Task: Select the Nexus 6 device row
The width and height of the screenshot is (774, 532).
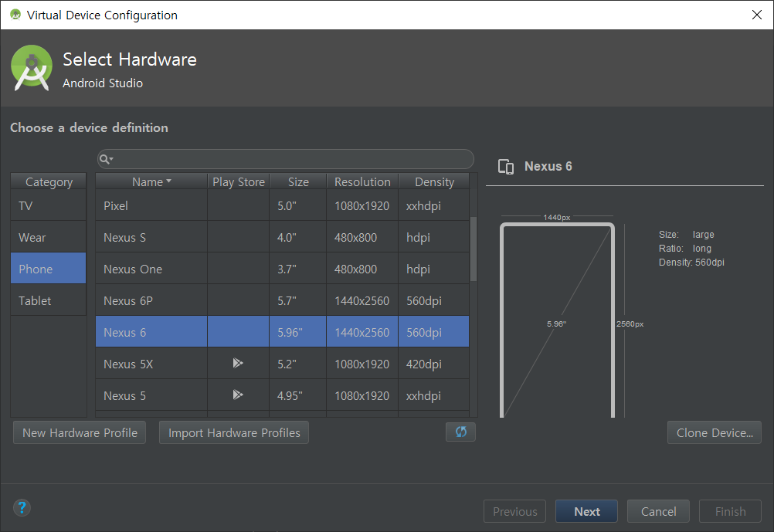Action: pos(283,332)
